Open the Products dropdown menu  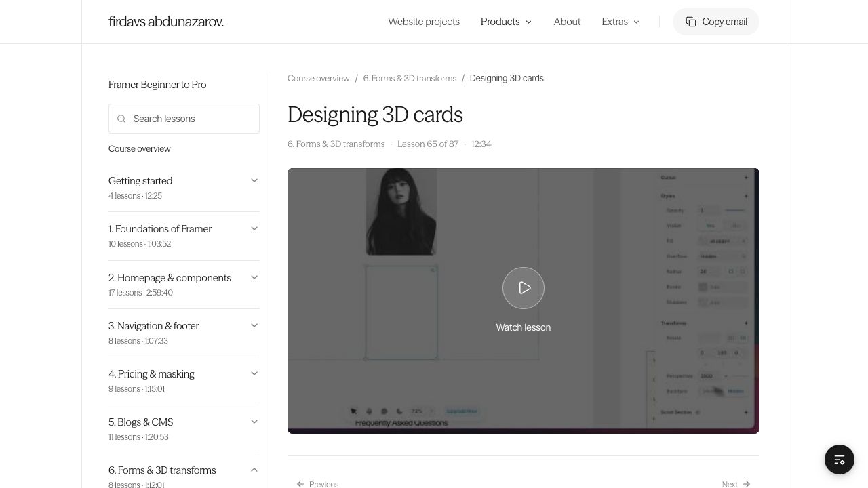tap(507, 22)
